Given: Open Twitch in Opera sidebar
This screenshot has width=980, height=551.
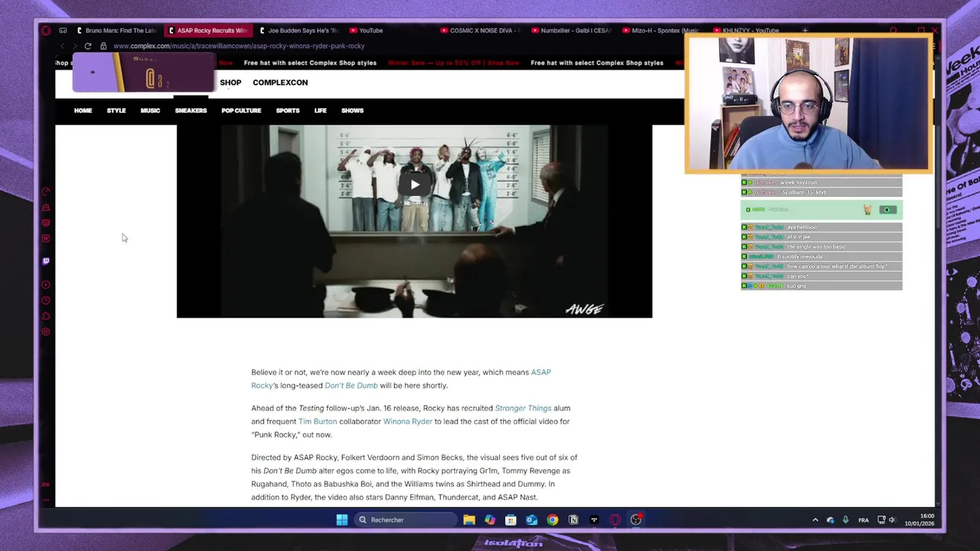Looking at the screenshot, I should [x=46, y=262].
